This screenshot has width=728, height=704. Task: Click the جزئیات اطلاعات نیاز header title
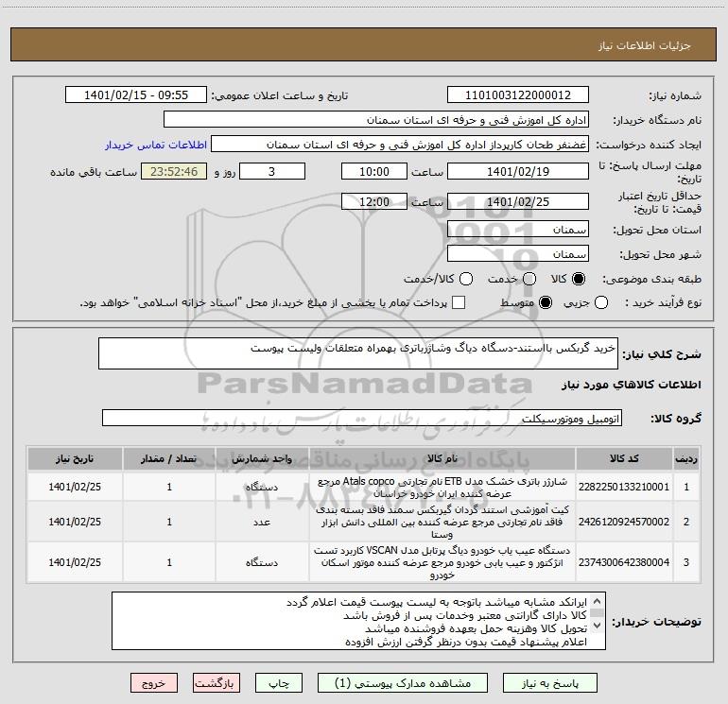coord(645,45)
